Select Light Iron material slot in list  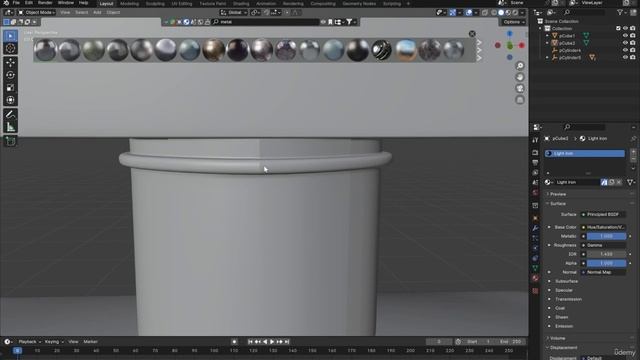[x=584, y=153]
